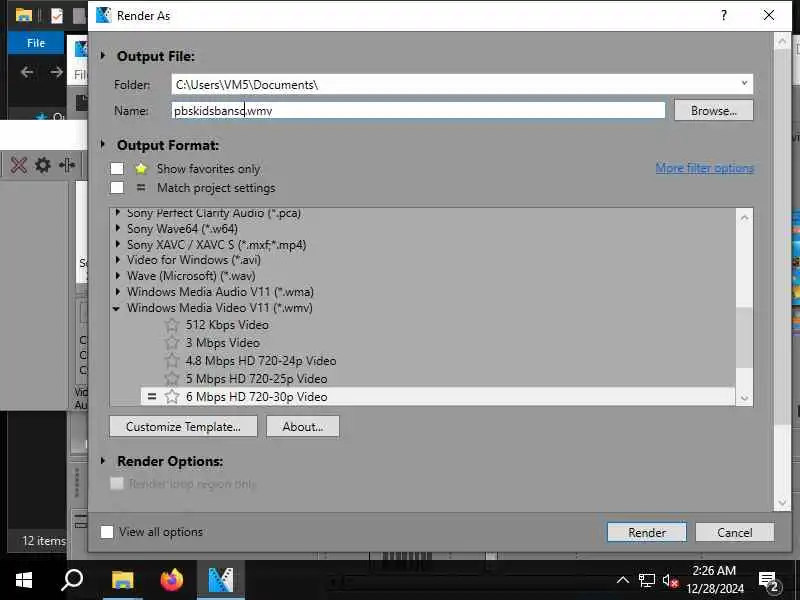Screen dimensions: 800x600
Task: Click the About... button
Action: pyautogui.click(x=303, y=427)
